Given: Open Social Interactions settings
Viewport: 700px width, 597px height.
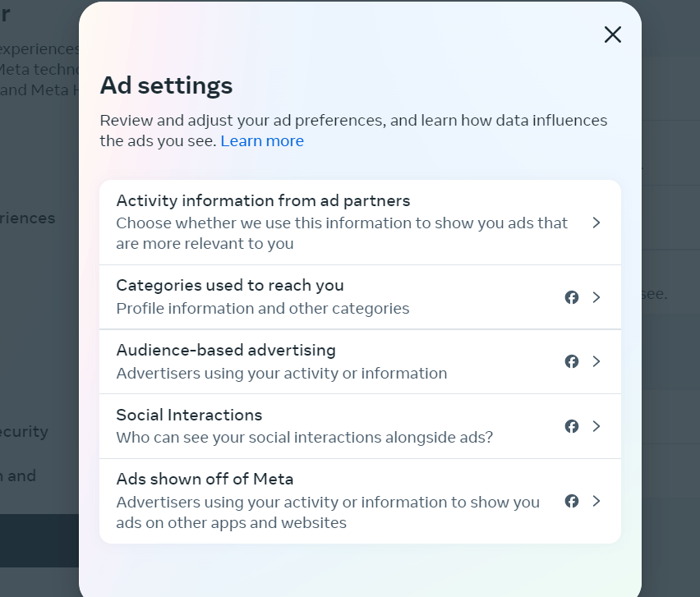Looking at the screenshot, I should click(189, 415).
